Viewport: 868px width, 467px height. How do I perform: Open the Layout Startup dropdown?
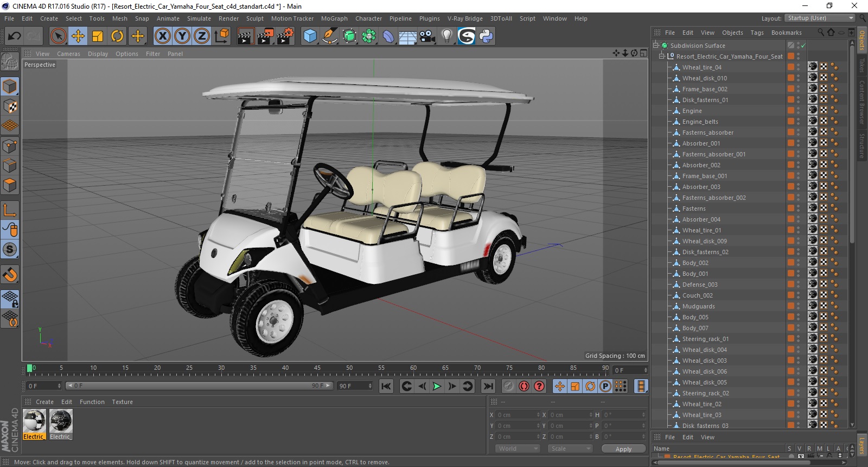point(820,18)
